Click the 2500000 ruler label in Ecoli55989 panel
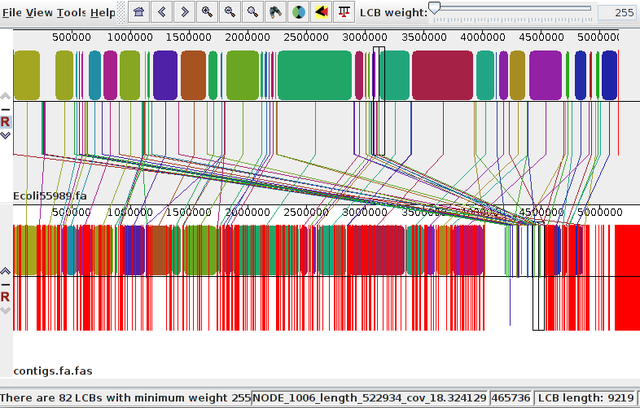Screen dimensions: 640x408 [x=306, y=37]
